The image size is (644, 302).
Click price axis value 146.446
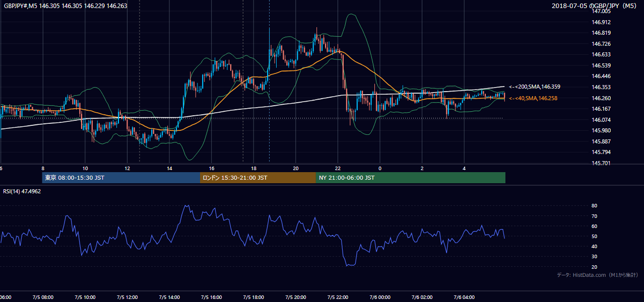tap(602, 77)
